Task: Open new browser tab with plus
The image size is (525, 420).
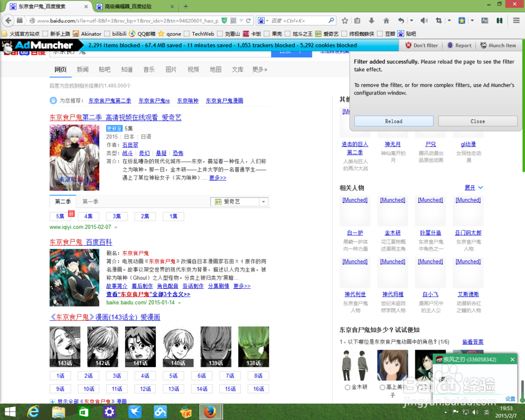Action: 186,6
